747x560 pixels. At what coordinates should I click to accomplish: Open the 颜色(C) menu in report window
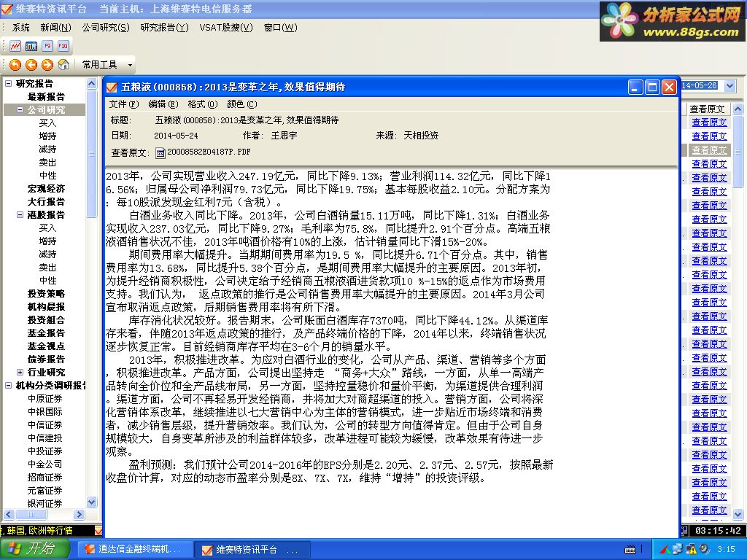coord(242,104)
